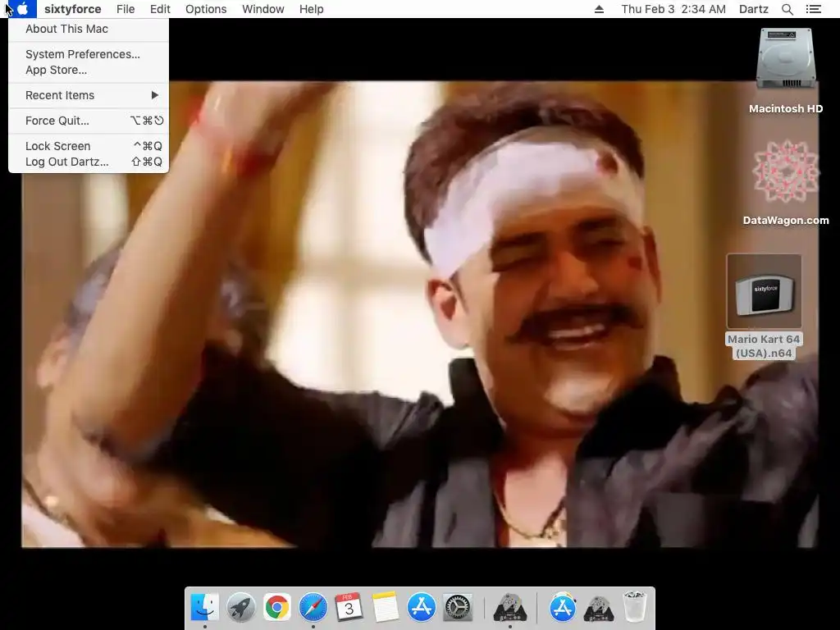Click the Dartz user name in menu bar
Image resolution: width=840 pixels, height=630 pixels.
754,9
